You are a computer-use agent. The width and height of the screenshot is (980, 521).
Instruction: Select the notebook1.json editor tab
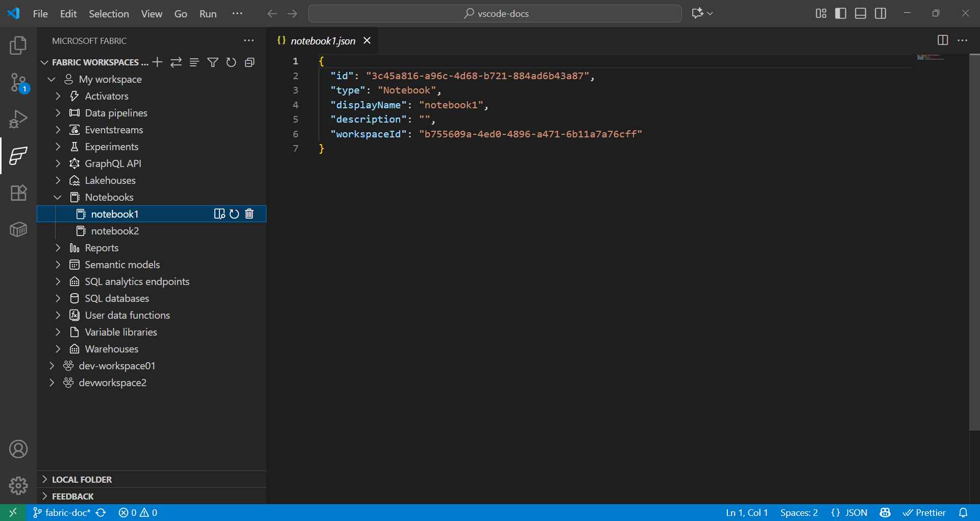[x=323, y=41]
